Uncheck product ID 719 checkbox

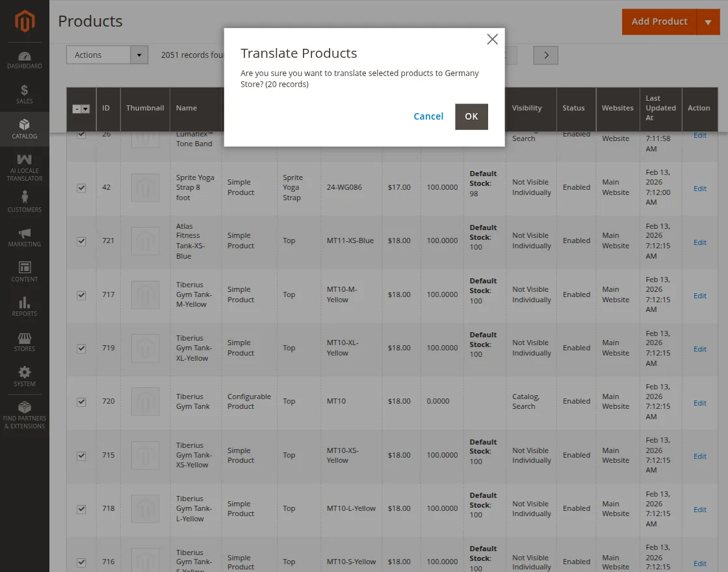point(81,348)
